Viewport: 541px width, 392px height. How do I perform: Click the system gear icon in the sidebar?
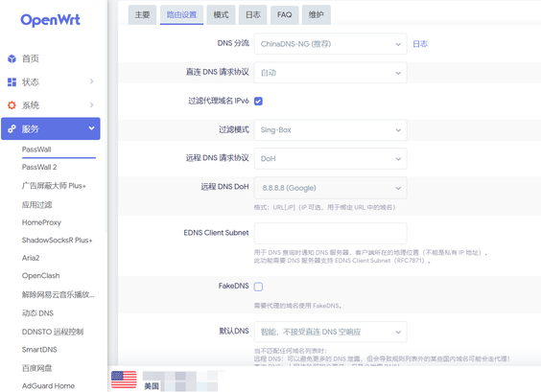12,105
